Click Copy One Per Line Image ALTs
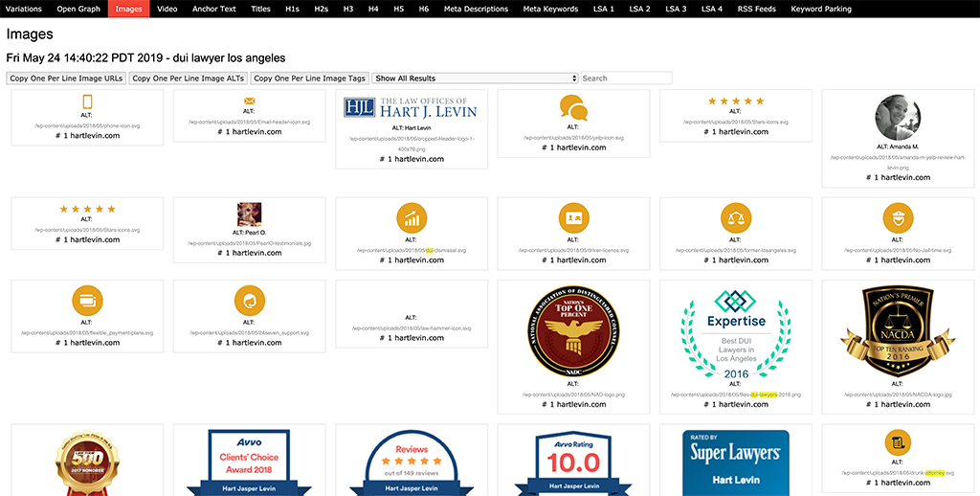The height and width of the screenshot is (496, 980). point(189,79)
